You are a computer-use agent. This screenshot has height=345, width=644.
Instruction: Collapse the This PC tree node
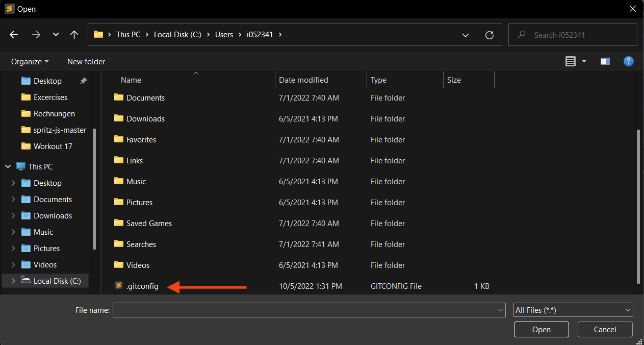(x=8, y=167)
